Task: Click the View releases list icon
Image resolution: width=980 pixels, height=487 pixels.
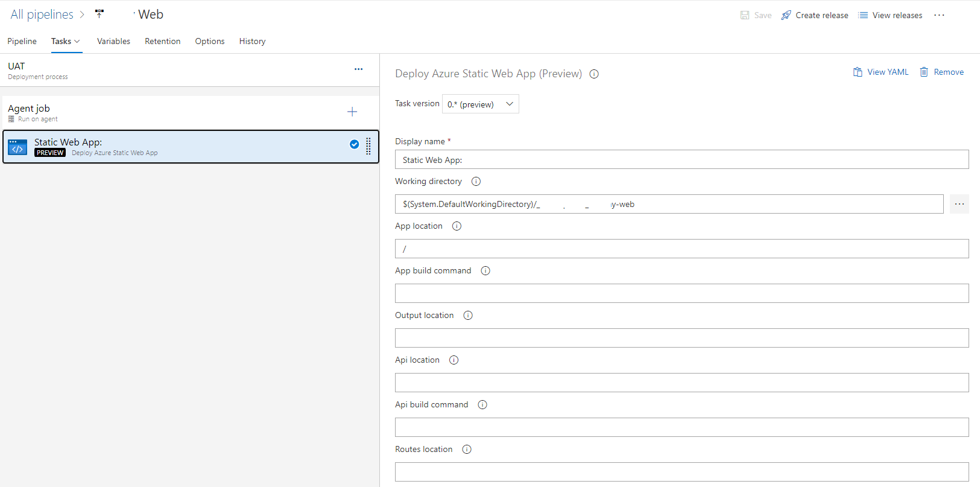Action: click(863, 15)
